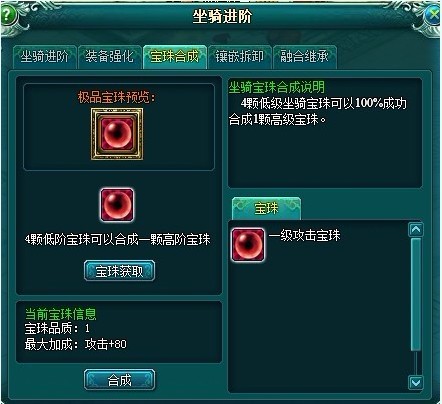Viewport: 442px width, 404px height.
Task: Click the 极品宝珠预览 label
Action: pyautogui.click(x=116, y=97)
